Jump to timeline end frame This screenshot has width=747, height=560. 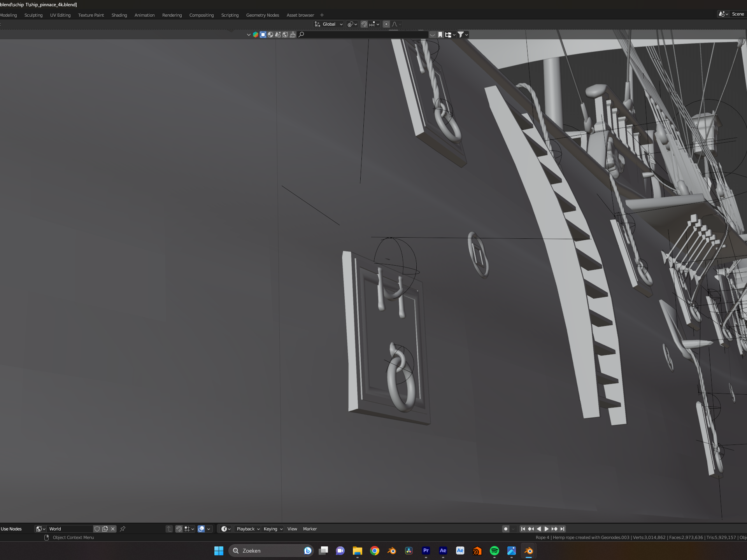pos(562,529)
